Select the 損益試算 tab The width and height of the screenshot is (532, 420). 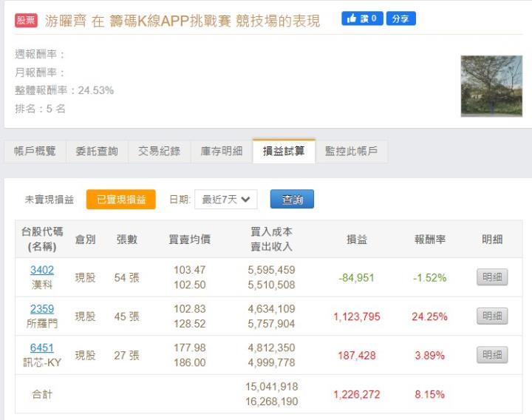coord(284,151)
